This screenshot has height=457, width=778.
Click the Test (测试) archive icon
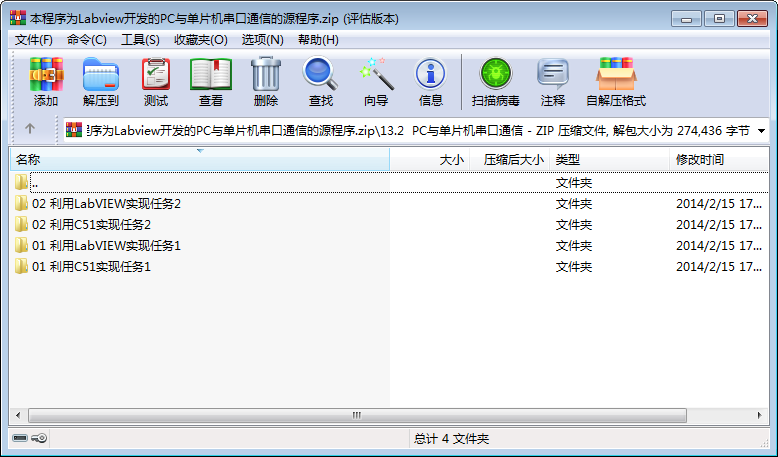[x=156, y=74]
